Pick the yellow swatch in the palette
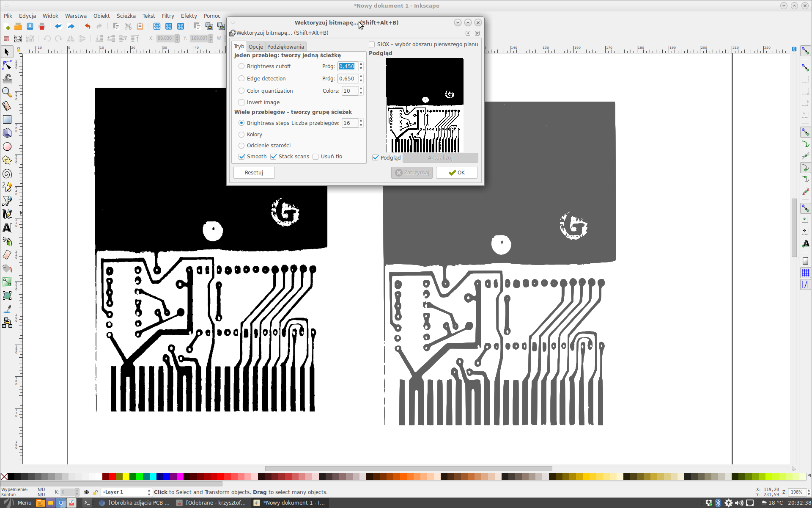This screenshot has width=812, height=508. (x=126, y=477)
